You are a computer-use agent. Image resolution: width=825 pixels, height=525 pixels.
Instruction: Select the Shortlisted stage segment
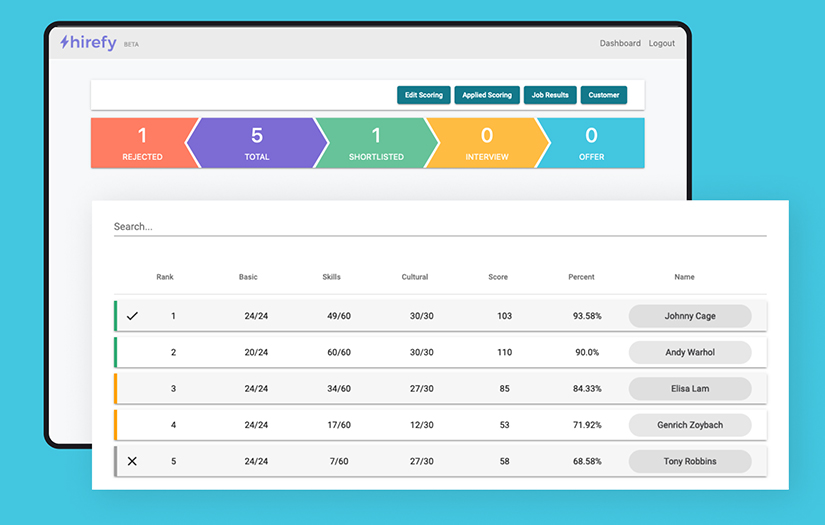pyautogui.click(x=376, y=143)
